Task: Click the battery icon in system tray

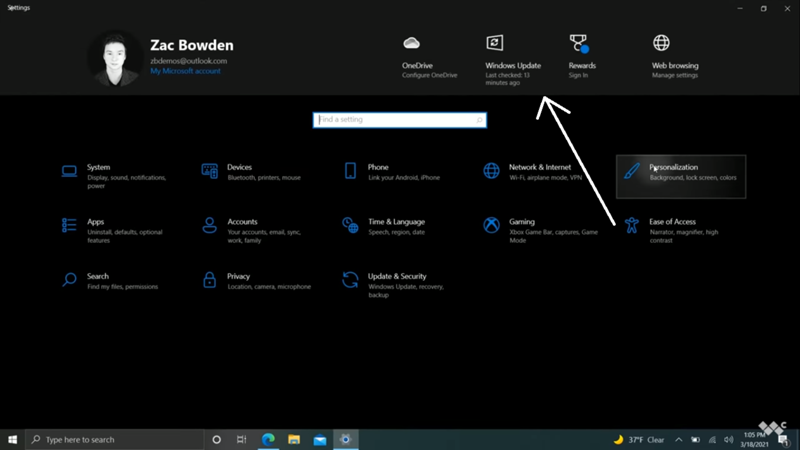Action: pyautogui.click(x=695, y=440)
